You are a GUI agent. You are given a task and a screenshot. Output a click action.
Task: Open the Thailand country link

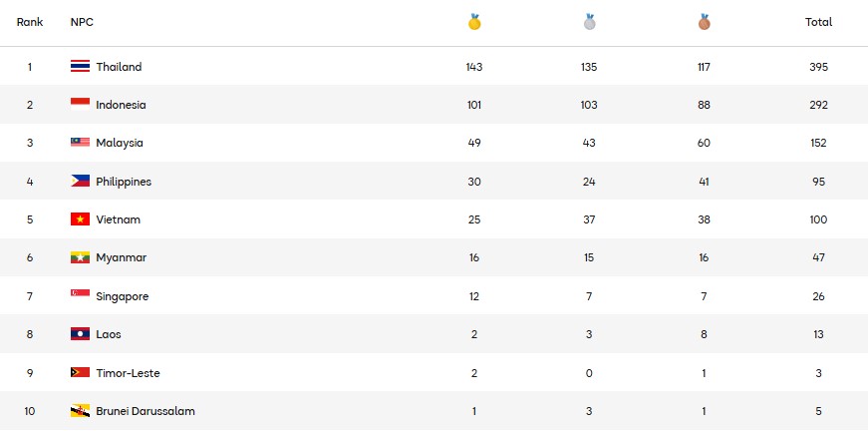click(119, 67)
